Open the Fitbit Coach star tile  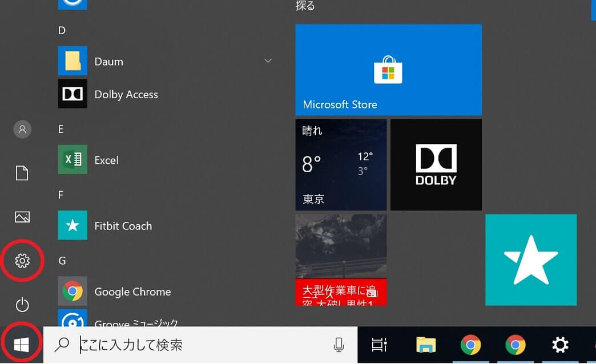[x=531, y=260]
